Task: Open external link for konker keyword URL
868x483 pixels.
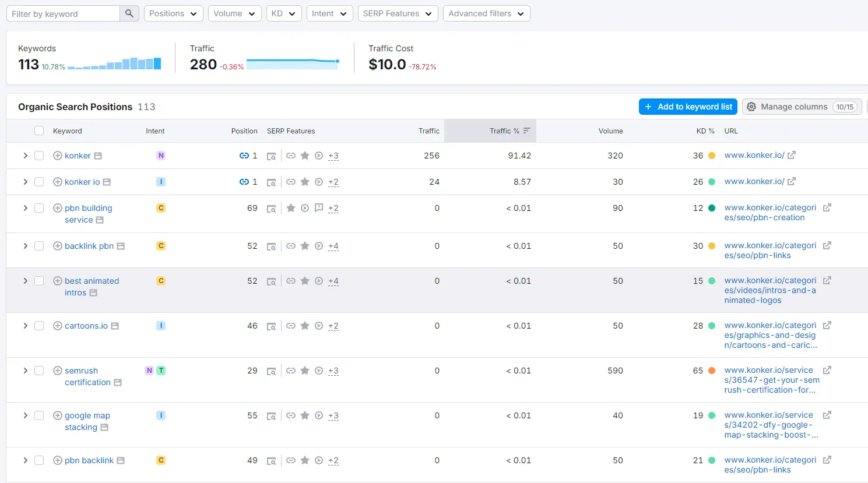Action: click(x=792, y=155)
